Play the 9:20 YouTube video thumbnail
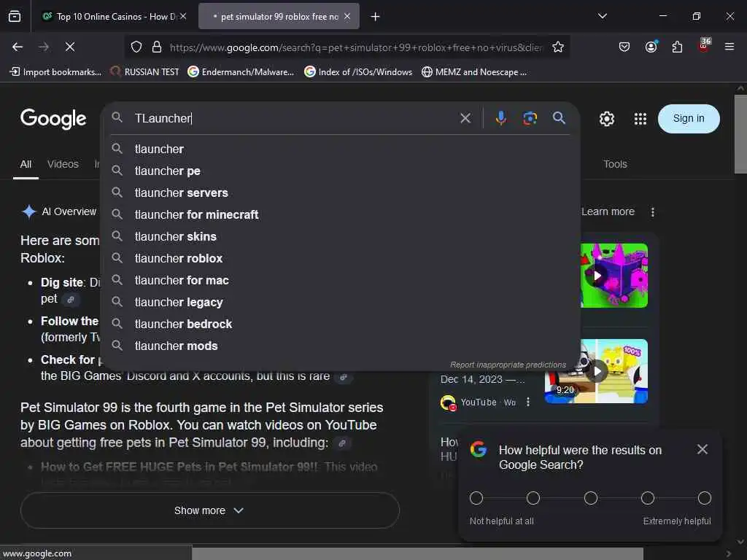 coord(596,371)
